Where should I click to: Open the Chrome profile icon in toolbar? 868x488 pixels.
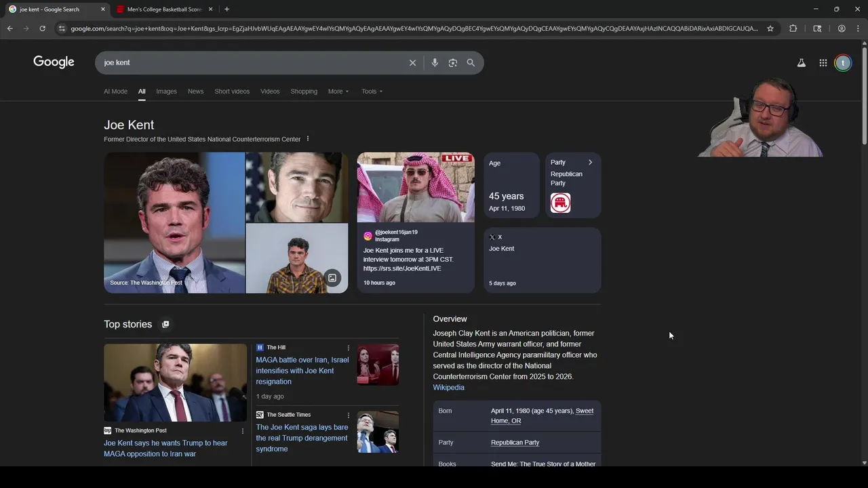pos(842,28)
